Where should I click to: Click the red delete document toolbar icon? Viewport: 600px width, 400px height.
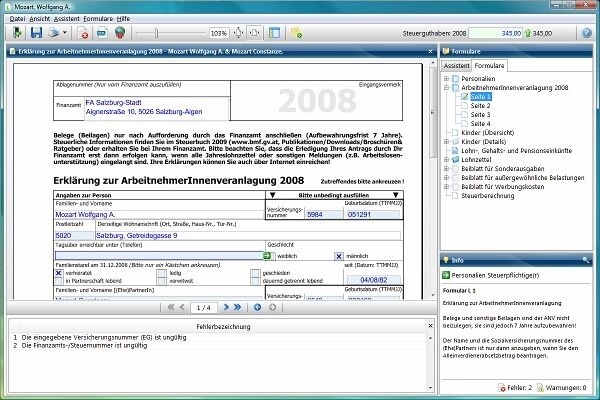tap(84, 33)
